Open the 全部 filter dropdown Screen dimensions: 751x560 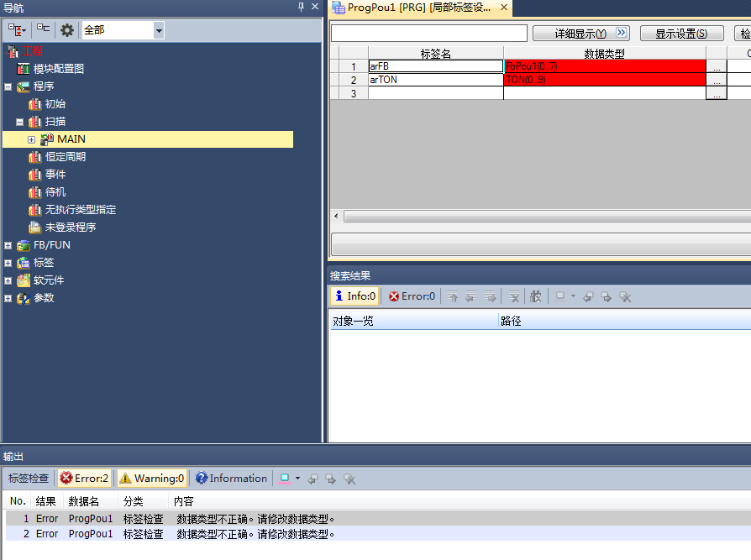tap(159, 30)
